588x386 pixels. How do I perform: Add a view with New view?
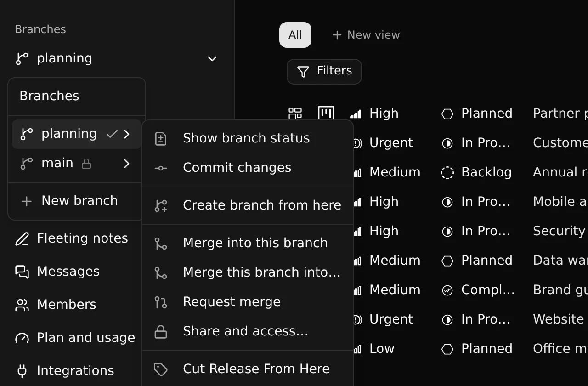pyautogui.click(x=366, y=35)
